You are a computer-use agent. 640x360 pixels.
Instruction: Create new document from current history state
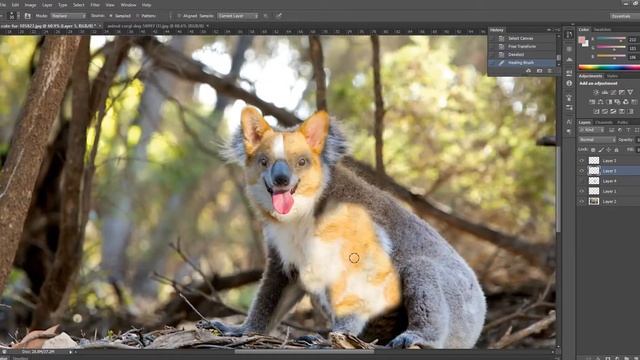coord(528,71)
